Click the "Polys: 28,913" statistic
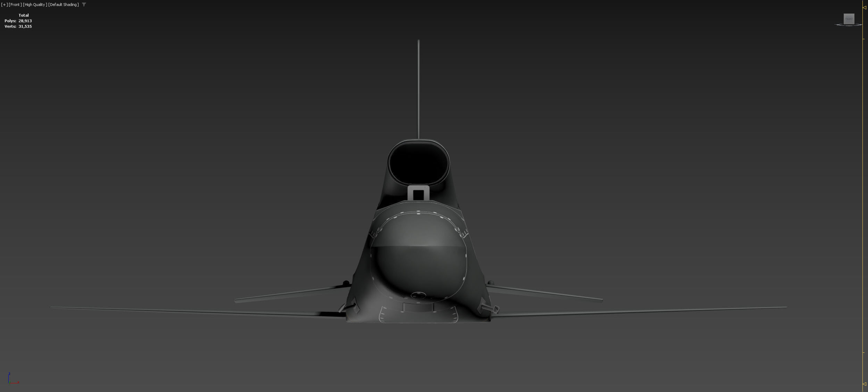The height and width of the screenshot is (392, 868). point(18,21)
